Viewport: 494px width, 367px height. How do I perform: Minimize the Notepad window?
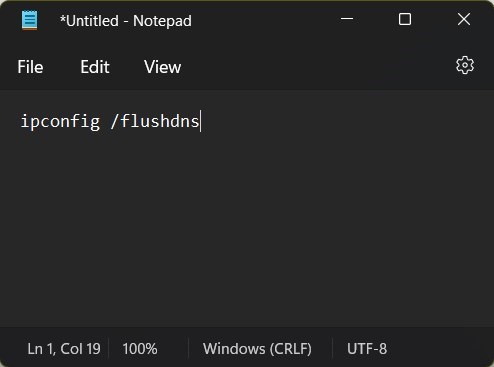(347, 19)
